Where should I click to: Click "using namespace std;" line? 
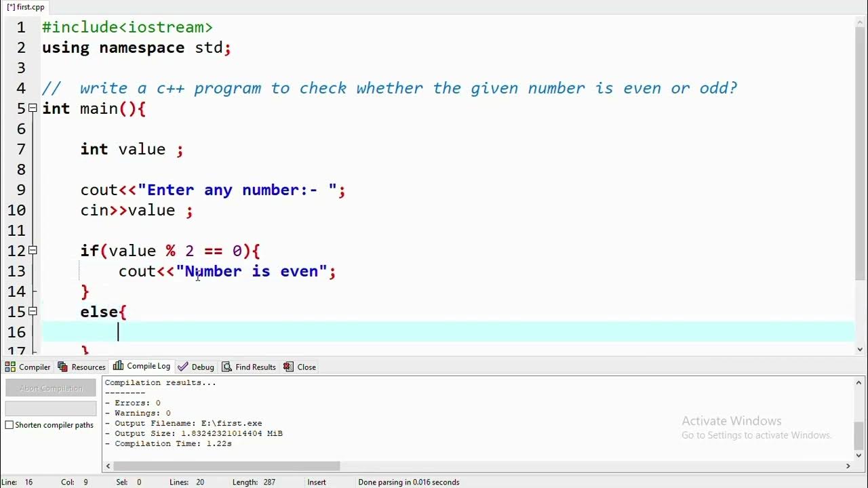tap(136, 47)
